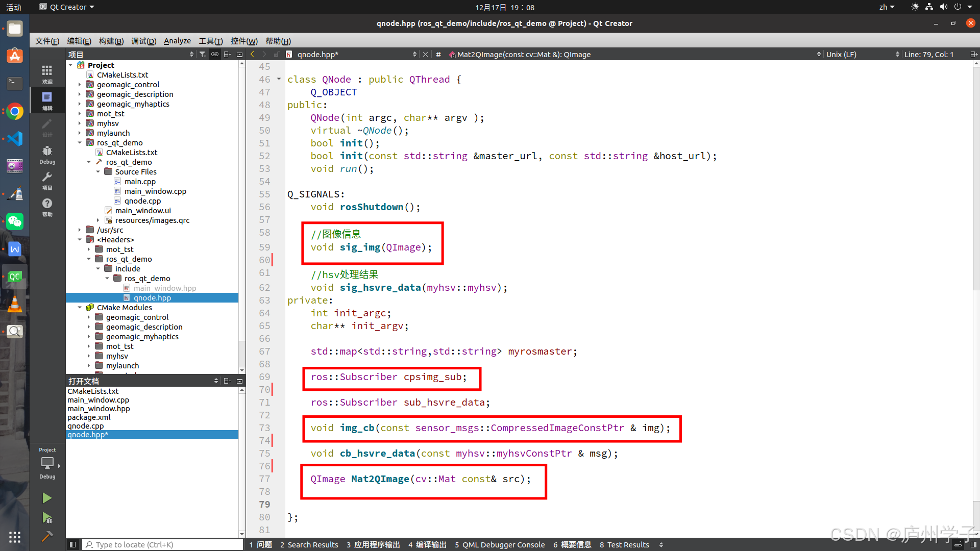The width and height of the screenshot is (980, 551).
Task: Toggle the left sidebar visibility button
Action: point(72,544)
